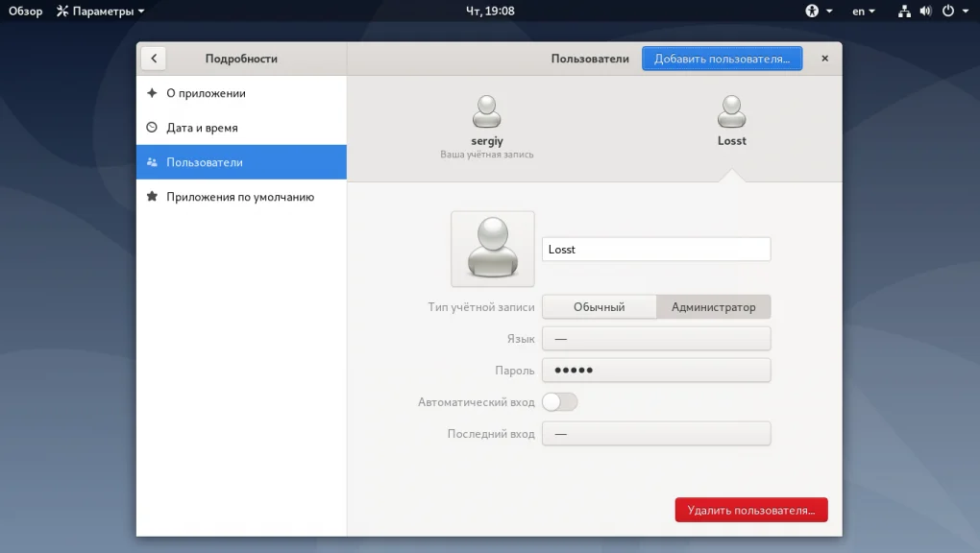
Task: Open the accessibility icon in the top bar
Action: point(813,11)
